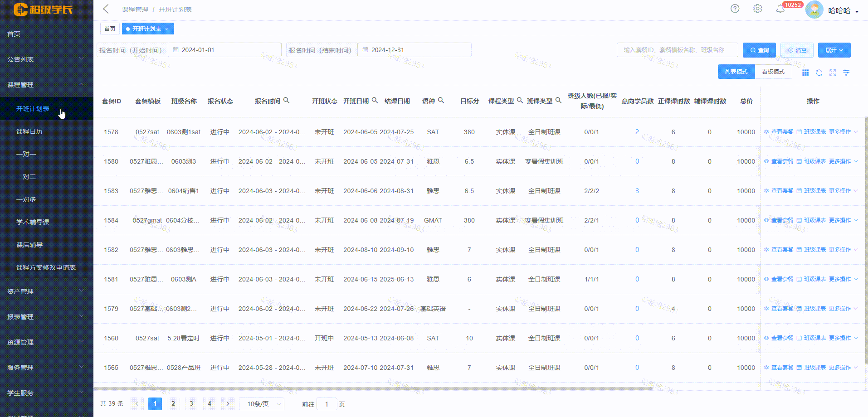Open the table settings sliders icon
The width and height of the screenshot is (868, 417).
coord(846,73)
